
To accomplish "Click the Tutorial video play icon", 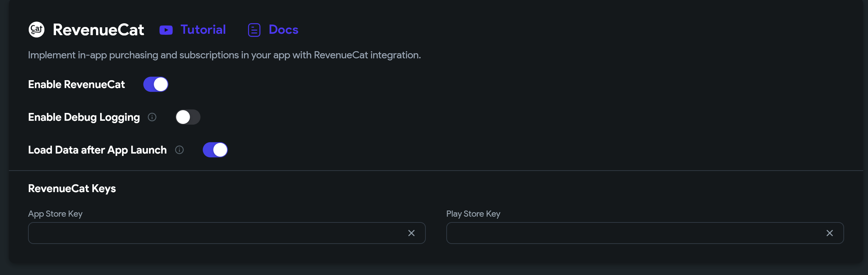I will click(166, 30).
